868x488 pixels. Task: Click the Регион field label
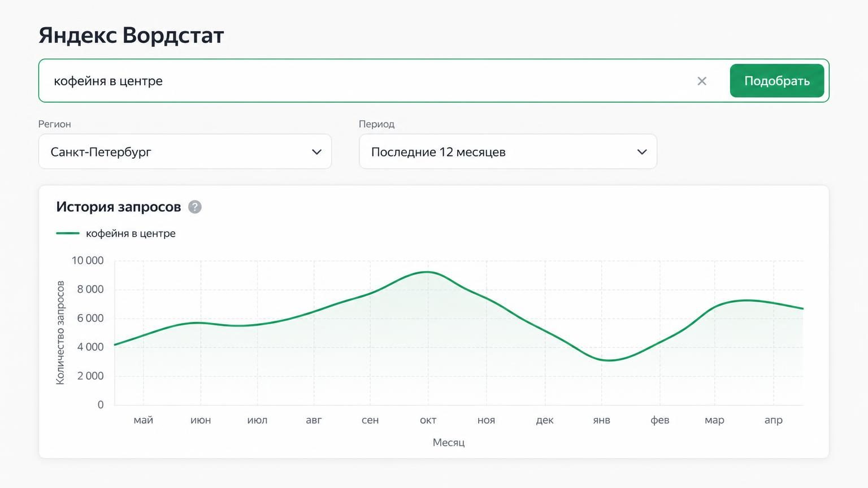click(55, 124)
